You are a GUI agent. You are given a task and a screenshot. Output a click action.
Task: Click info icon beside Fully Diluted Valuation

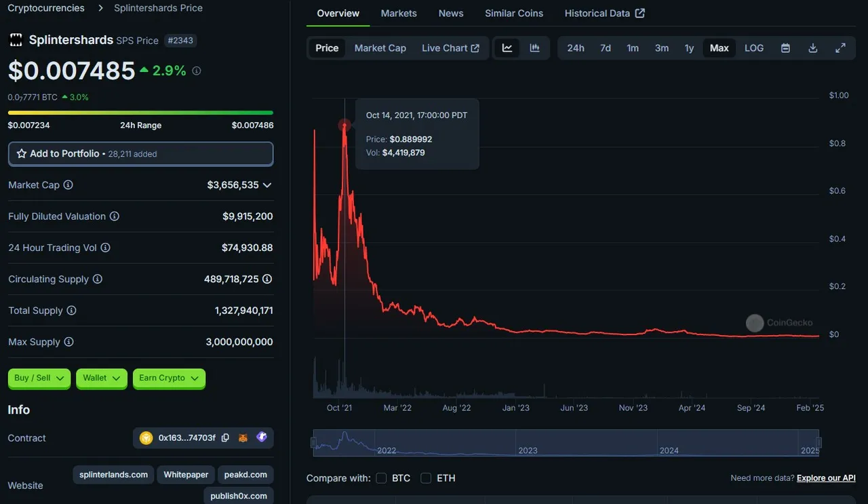point(115,216)
